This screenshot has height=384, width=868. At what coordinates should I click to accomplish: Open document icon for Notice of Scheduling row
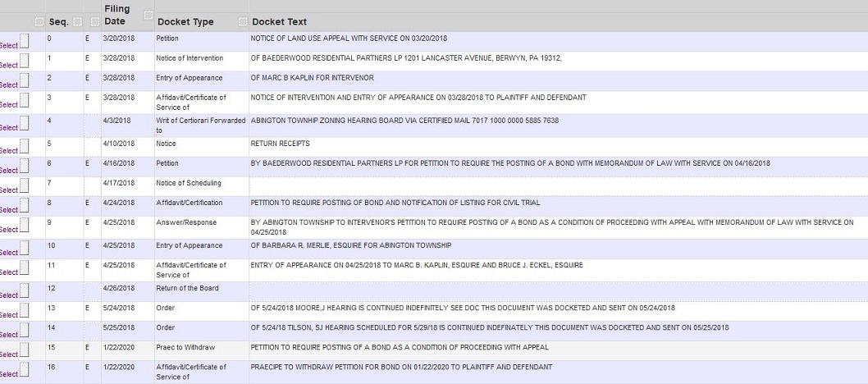click(25, 185)
